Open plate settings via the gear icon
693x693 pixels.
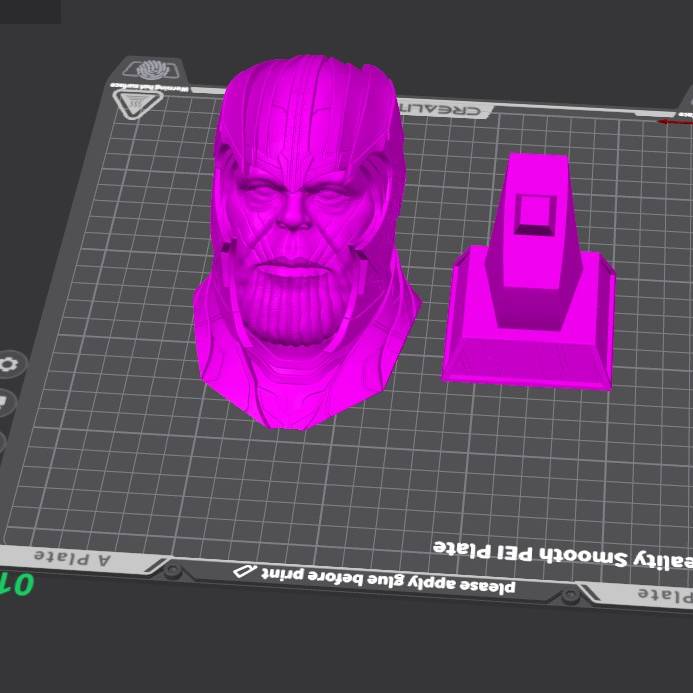pos(9,365)
